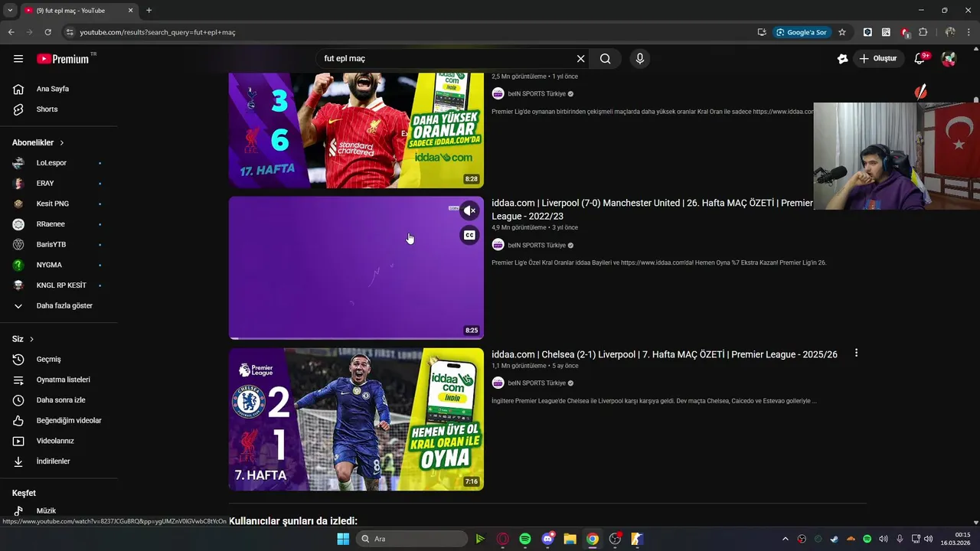The width and height of the screenshot is (980, 551).
Task: Open File Explorer from the taskbar
Action: tap(570, 539)
